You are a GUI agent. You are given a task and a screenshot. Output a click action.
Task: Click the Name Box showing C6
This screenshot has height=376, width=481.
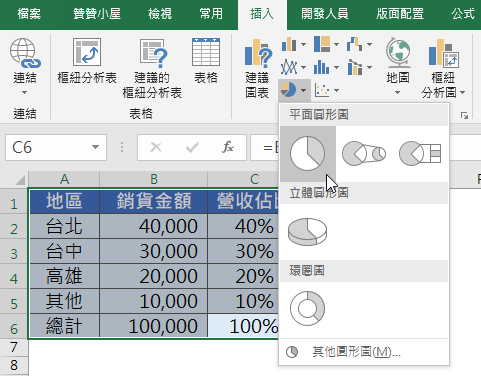click(56, 147)
